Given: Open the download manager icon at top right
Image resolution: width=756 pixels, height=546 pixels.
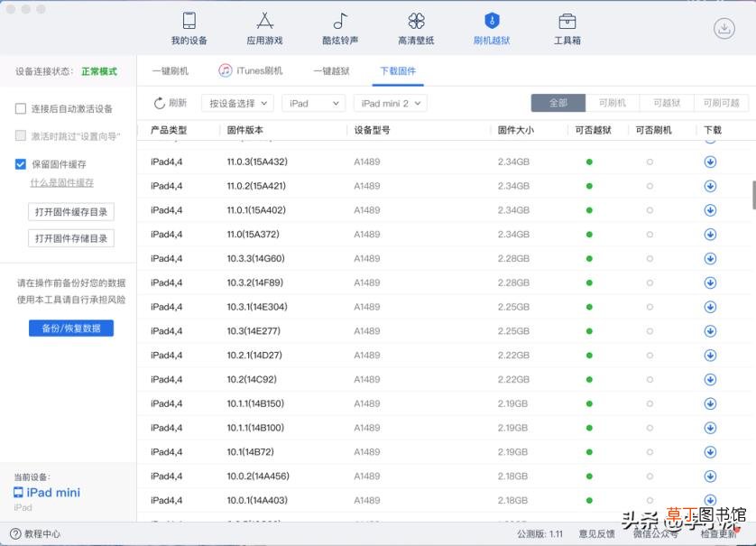Looking at the screenshot, I should [724, 29].
